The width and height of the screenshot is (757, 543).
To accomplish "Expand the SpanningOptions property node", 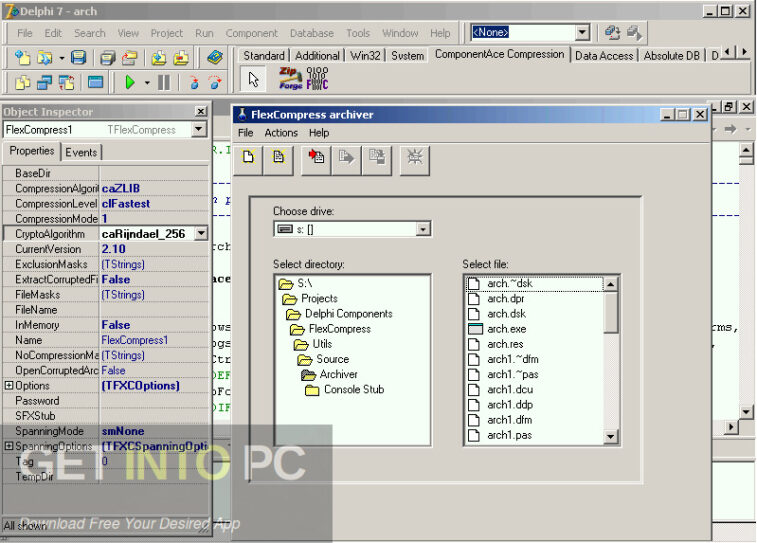I will pyautogui.click(x=9, y=446).
